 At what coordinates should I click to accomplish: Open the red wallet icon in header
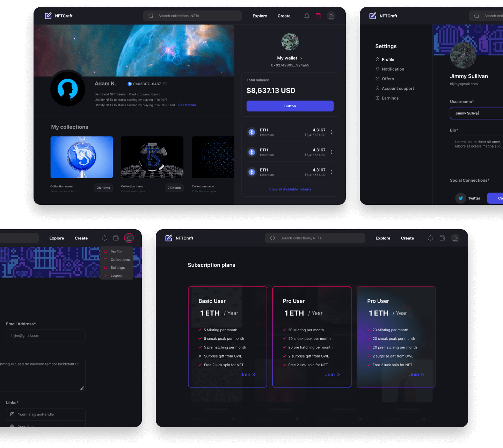(x=319, y=16)
